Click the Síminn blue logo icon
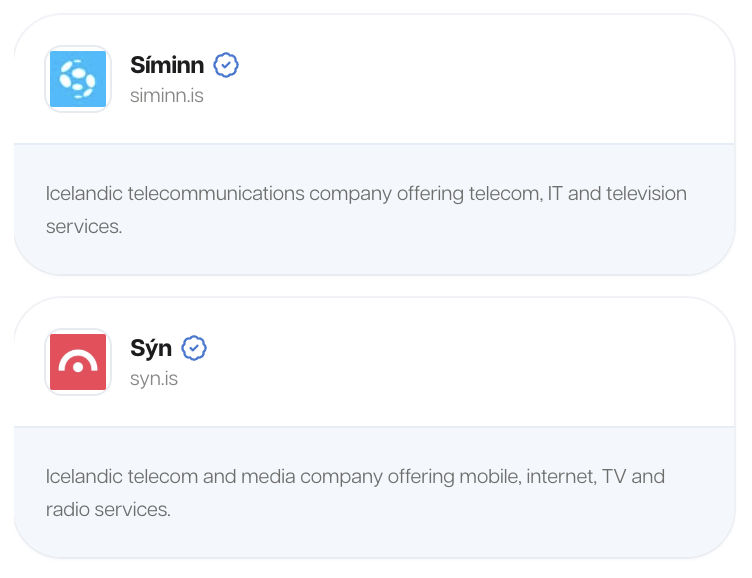Image resolution: width=752 pixels, height=578 pixels. pos(78,79)
